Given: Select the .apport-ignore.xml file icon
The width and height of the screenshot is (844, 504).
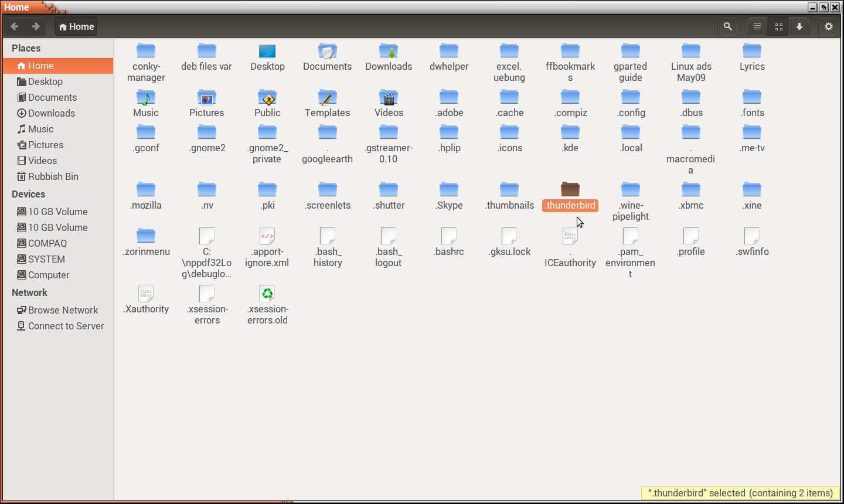Looking at the screenshot, I should tap(267, 237).
